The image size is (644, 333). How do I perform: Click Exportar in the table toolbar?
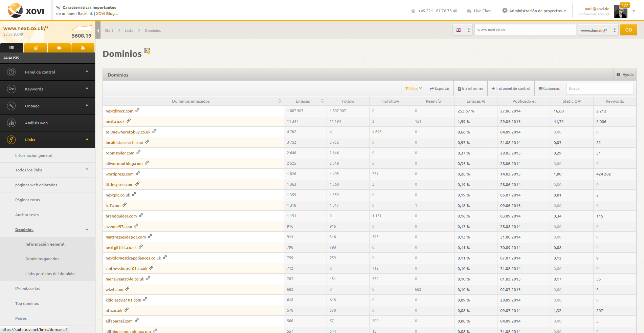(440, 88)
